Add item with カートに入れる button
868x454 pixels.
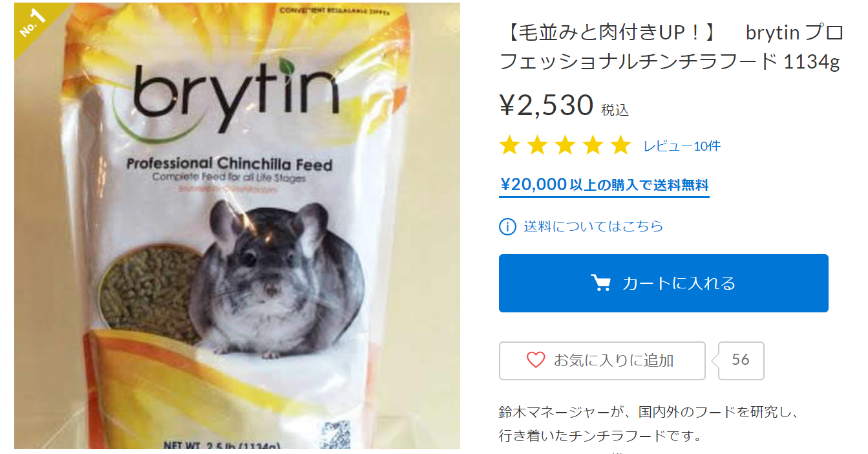coord(664,283)
